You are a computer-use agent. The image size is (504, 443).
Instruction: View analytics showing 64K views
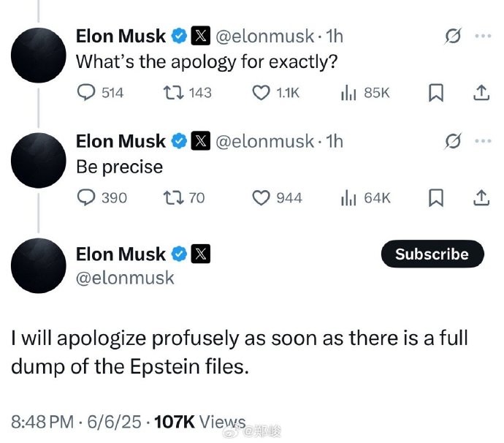point(348,197)
